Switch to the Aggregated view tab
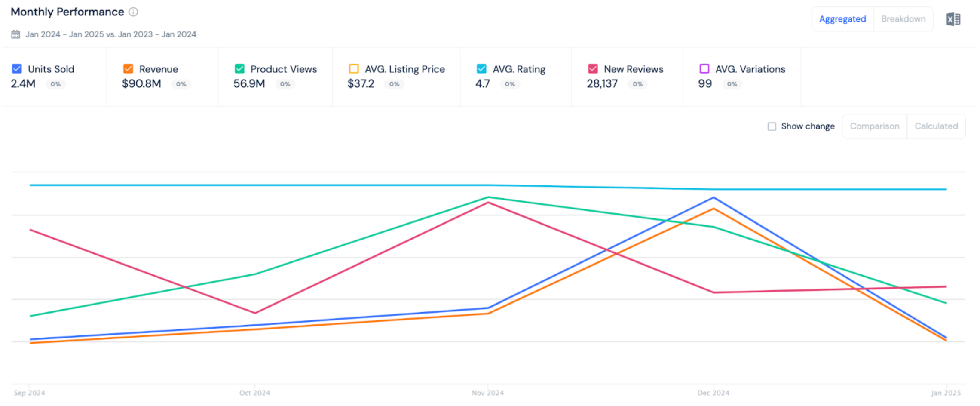The image size is (980, 406). pos(842,19)
